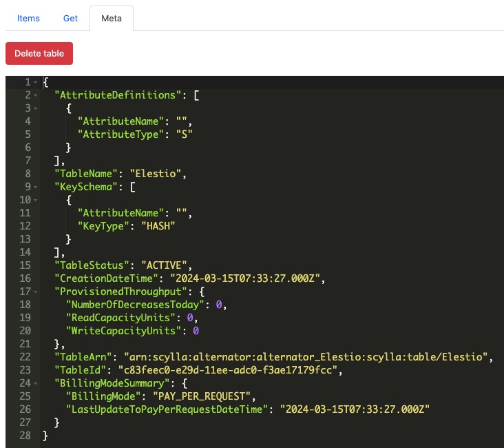504x448 pixels.
Task: Click the "AttributeType" key
Action: [x=121, y=134]
